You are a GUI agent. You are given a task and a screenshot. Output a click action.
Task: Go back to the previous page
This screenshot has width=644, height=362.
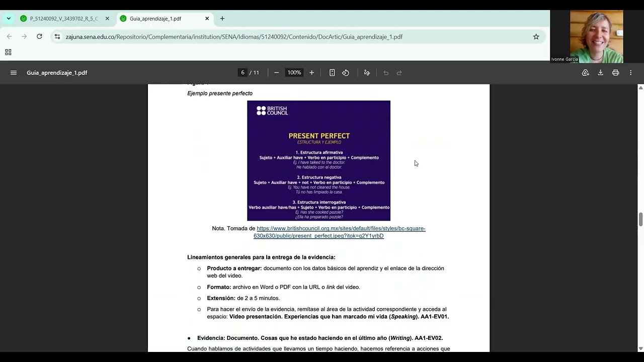point(9,37)
